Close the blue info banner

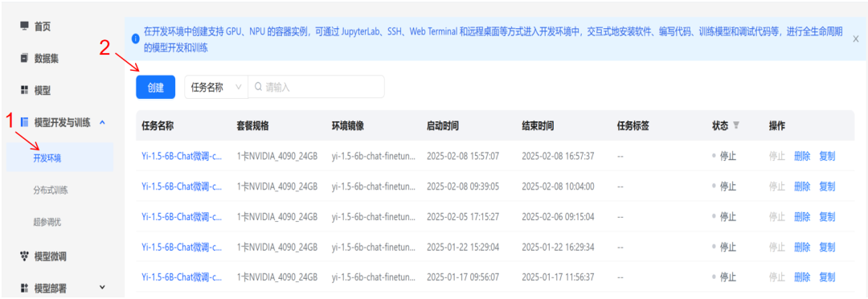855,39
